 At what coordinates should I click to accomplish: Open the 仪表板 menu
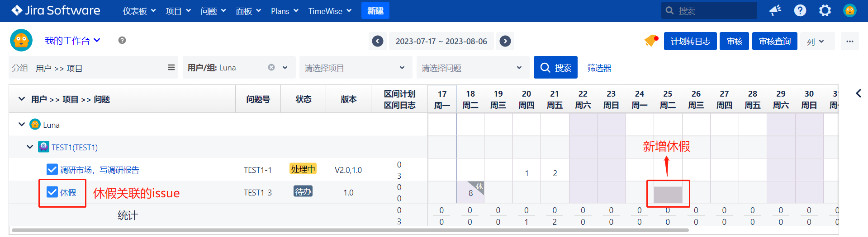139,11
